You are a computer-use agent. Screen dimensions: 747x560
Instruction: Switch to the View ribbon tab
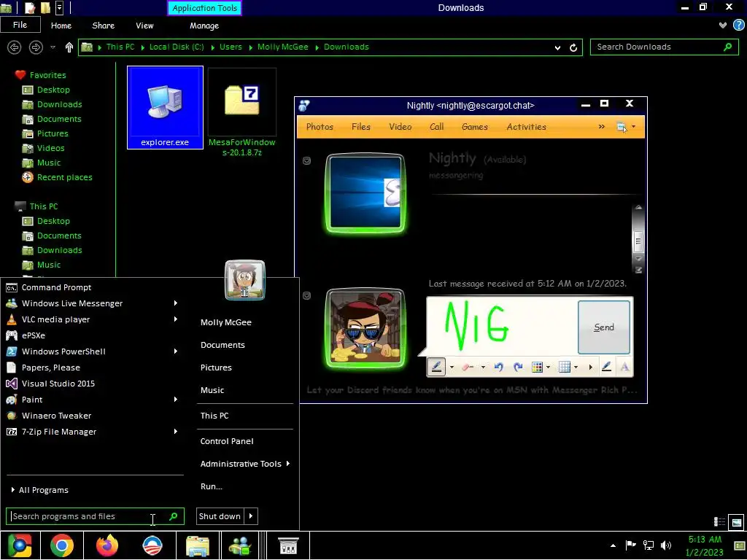[144, 26]
